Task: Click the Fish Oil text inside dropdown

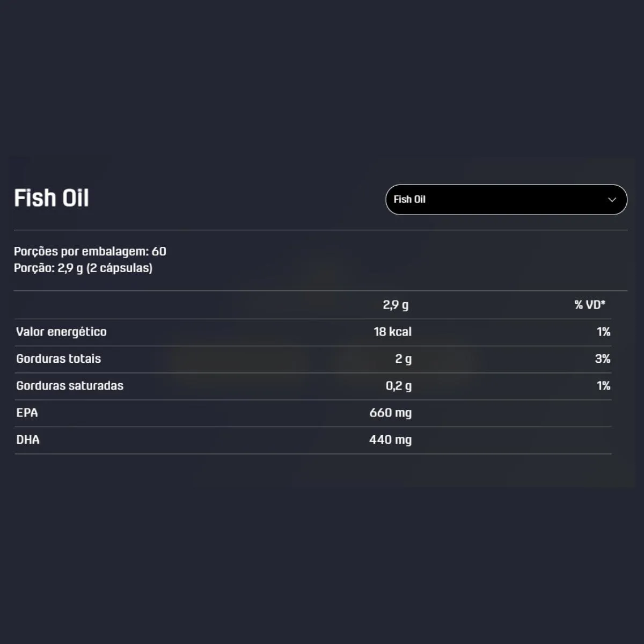Action: pyautogui.click(x=409, y=199)
